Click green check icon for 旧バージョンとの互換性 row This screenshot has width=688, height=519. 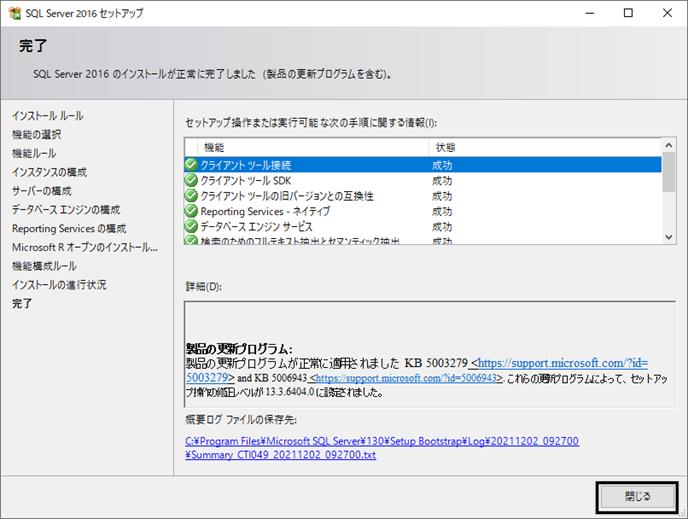[191, 196]
